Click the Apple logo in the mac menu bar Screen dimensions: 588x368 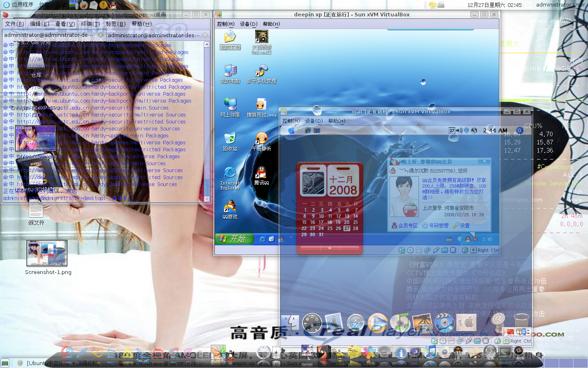291,130
